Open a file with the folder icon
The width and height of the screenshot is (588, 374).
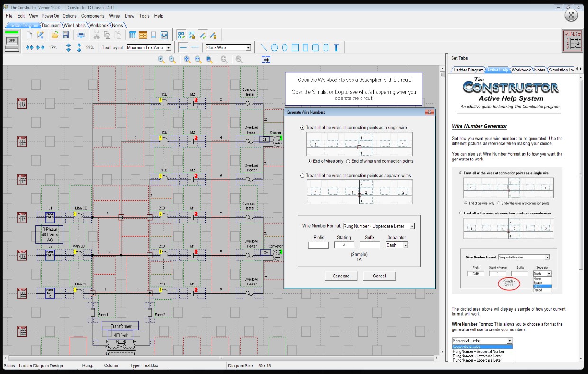click(55, 35)
